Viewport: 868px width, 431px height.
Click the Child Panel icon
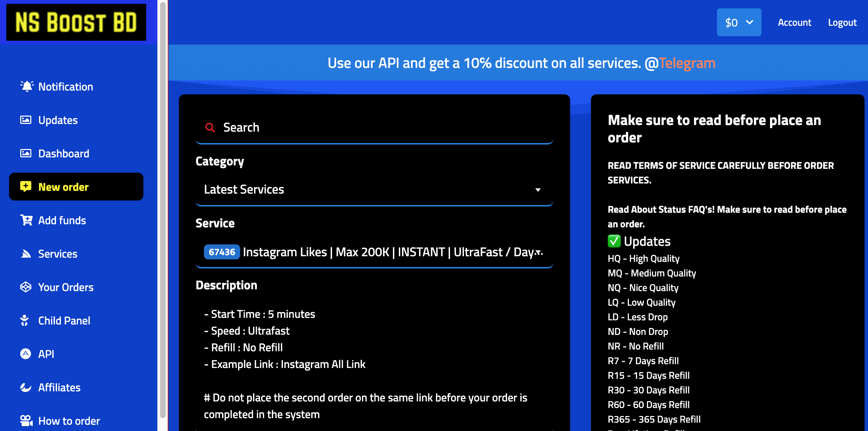point(25,320)
